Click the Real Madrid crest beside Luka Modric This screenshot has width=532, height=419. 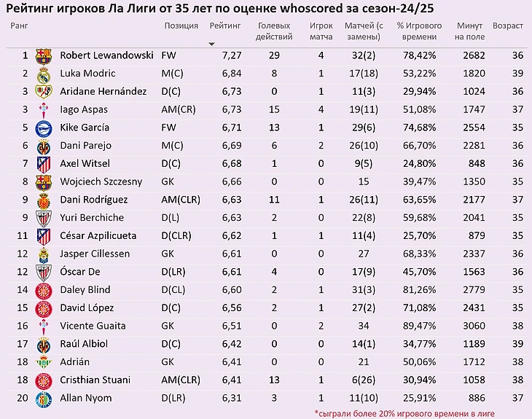click(44, 74)
